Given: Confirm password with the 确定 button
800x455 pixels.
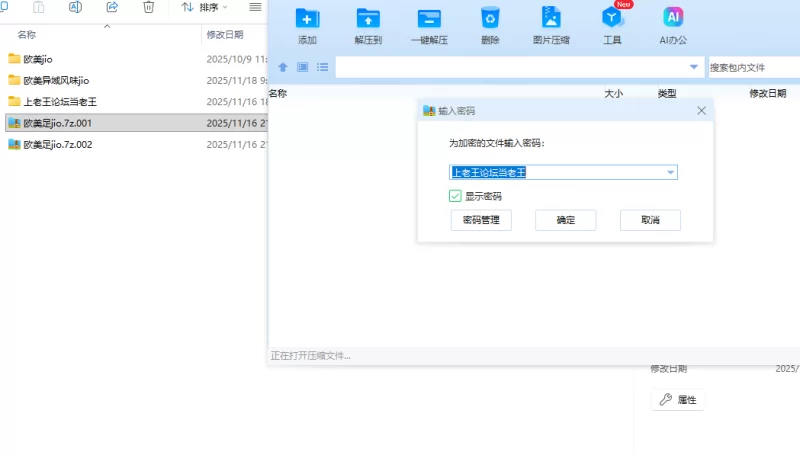Looking at the screenshot, I should point(565,220).
